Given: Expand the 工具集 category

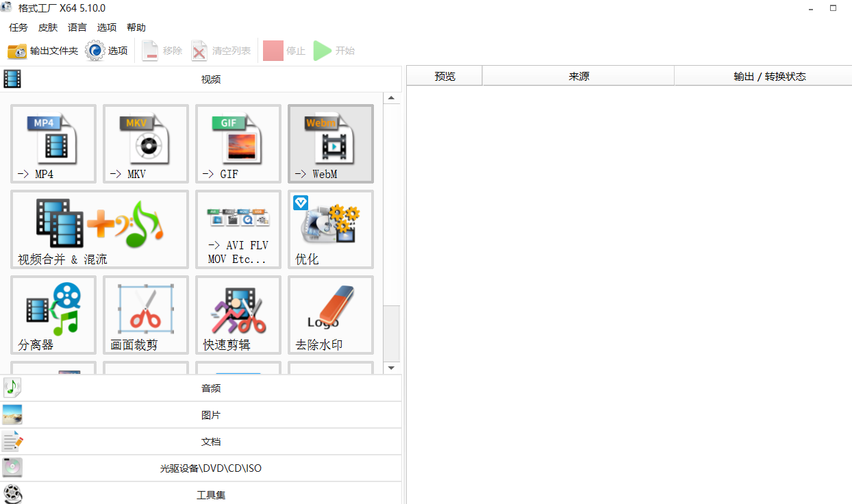Looking at the screenshot, I should 201,494.
